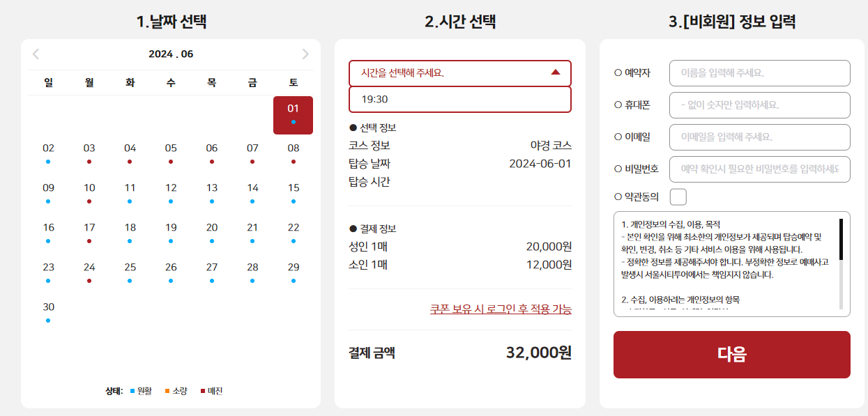Click the 비밀번호 password input field
This screenshot has height=416, width=868.
click(759, 169)
